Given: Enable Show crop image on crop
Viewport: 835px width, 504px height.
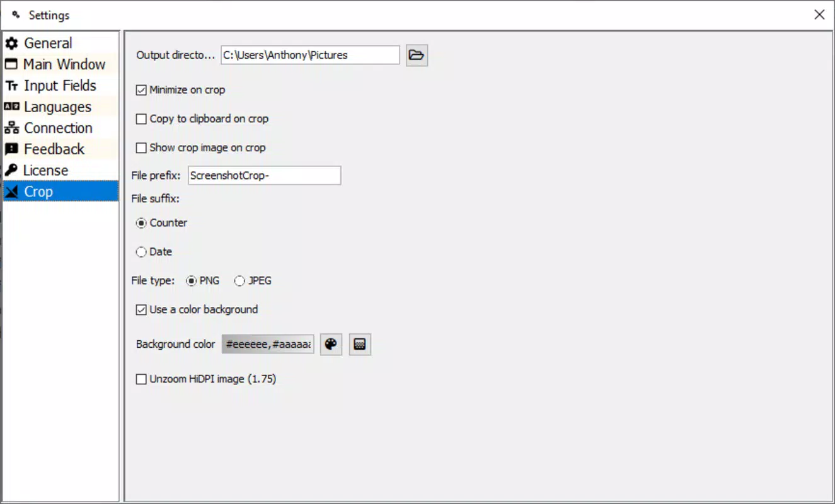Looking at the screenshot, I should [x=141, y=148].
